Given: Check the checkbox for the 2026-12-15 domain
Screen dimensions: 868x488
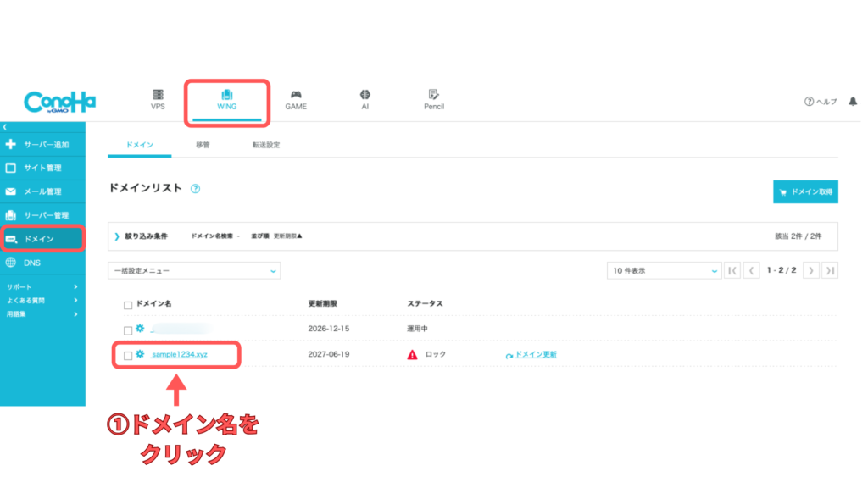Looking at the screenshot, I should coord(128,330).
